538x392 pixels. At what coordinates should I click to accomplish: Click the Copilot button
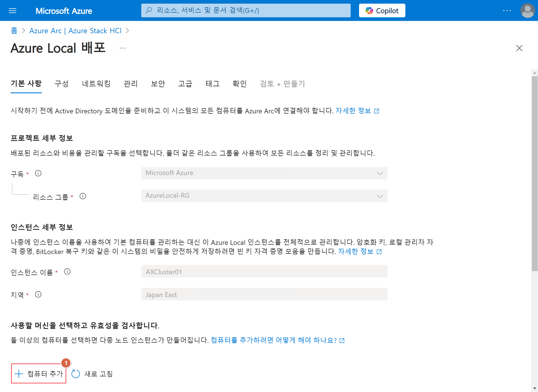[x=382, y=11]
